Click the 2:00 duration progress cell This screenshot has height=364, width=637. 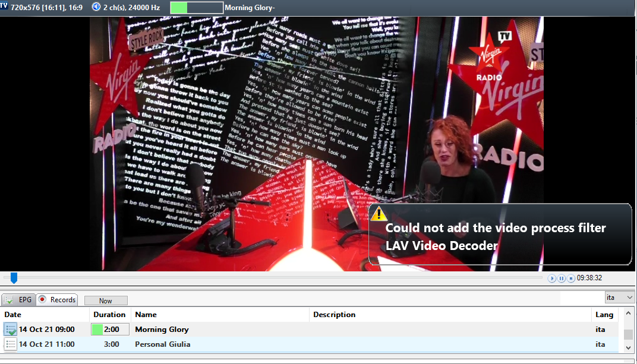point(110,330)
